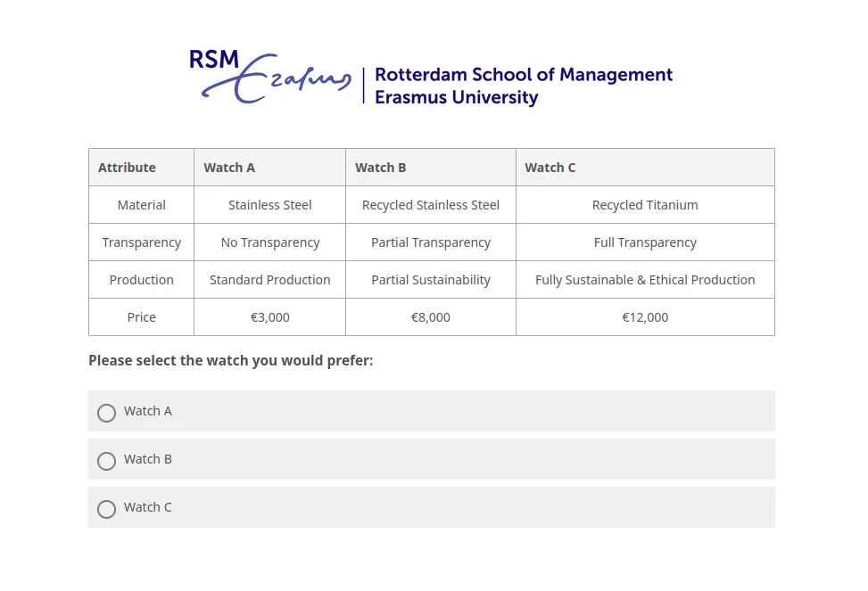Click the Watch C column header
The height and width of the screenshot is (591, 868).
(x=550, y=168)
